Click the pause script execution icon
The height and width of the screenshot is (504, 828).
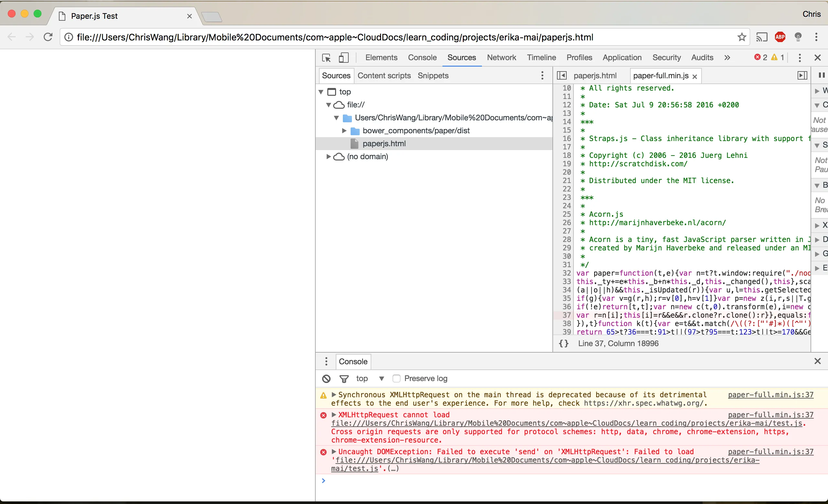[x=821, y=75]
